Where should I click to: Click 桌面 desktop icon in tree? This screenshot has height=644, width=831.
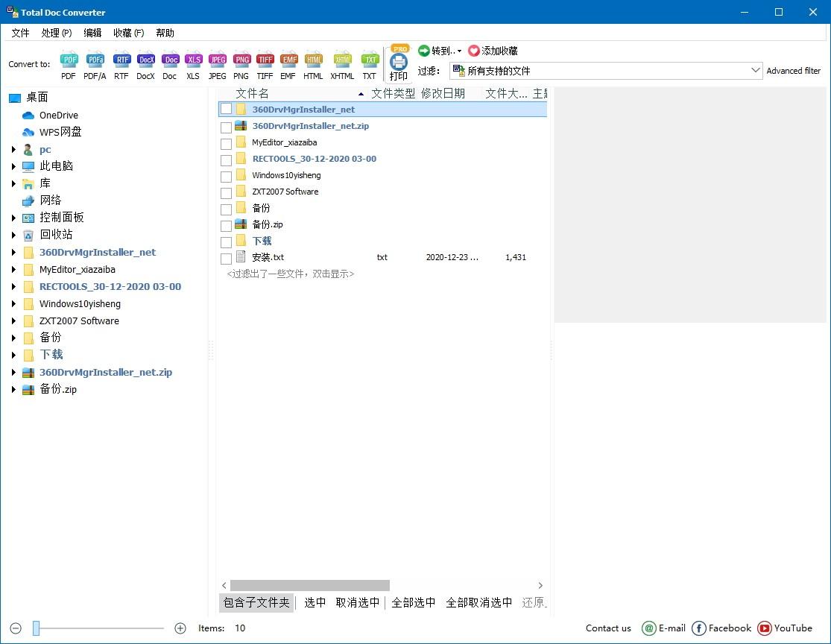pos(15,98)
